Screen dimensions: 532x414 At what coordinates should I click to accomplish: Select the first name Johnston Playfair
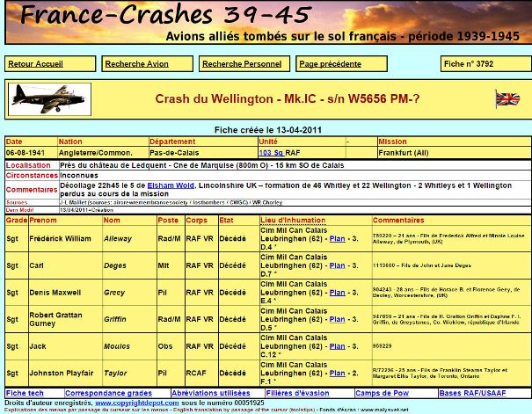click(61, 374)
